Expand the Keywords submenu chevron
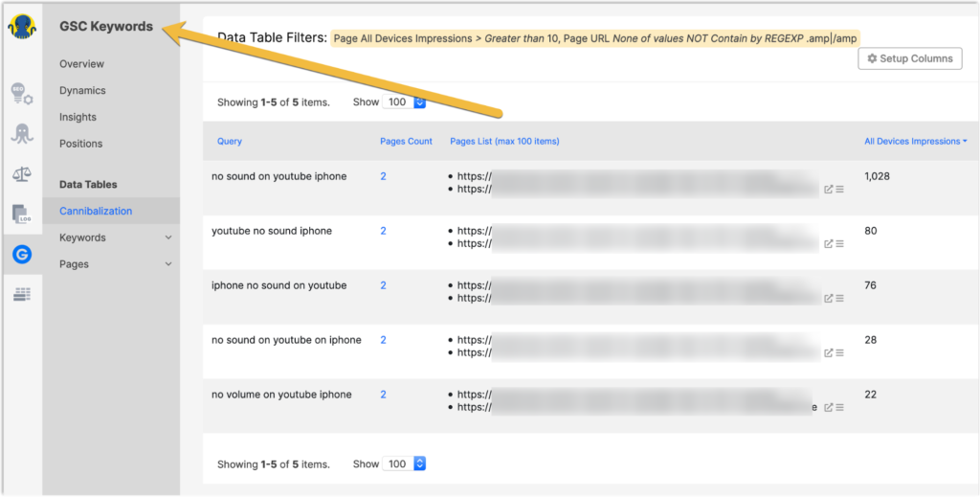Image resolution: width=980 pixels, height=497 pixels. point(168,237)
